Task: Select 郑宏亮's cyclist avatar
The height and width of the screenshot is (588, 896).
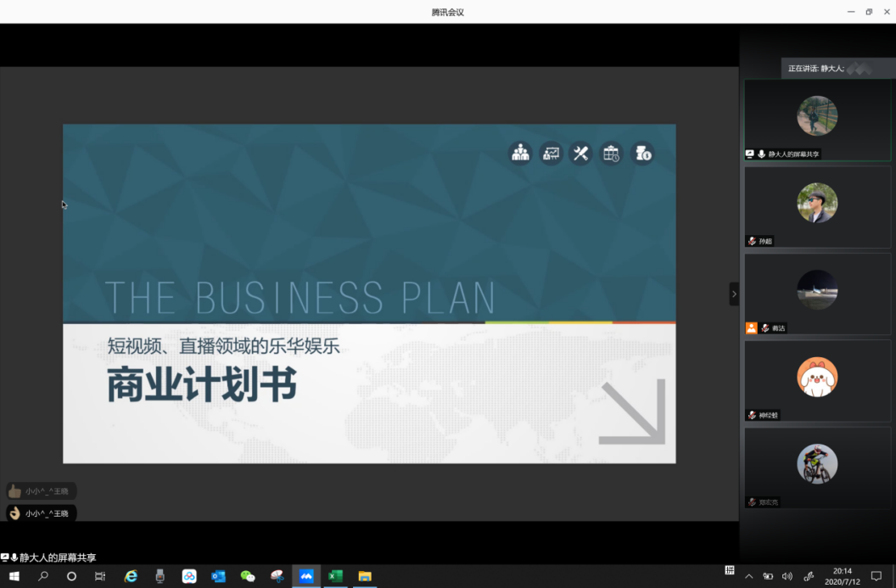Action: click(x=817, y=464)
